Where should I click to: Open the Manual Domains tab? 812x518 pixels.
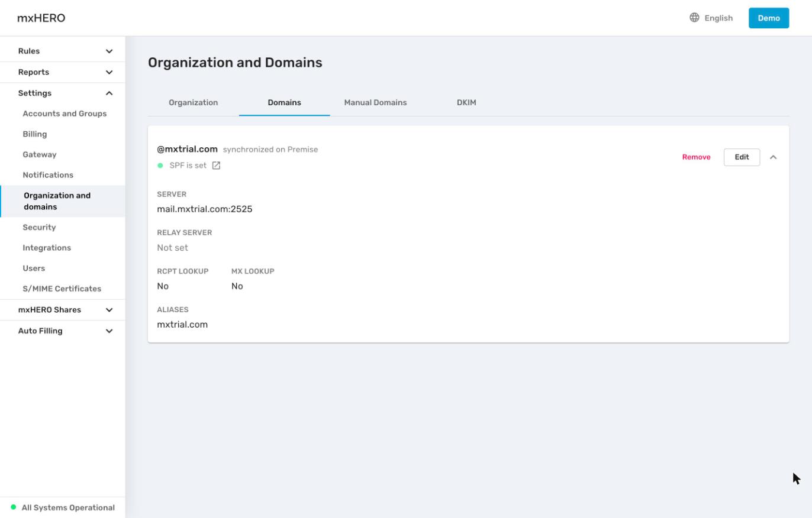(x=375, y=102)
